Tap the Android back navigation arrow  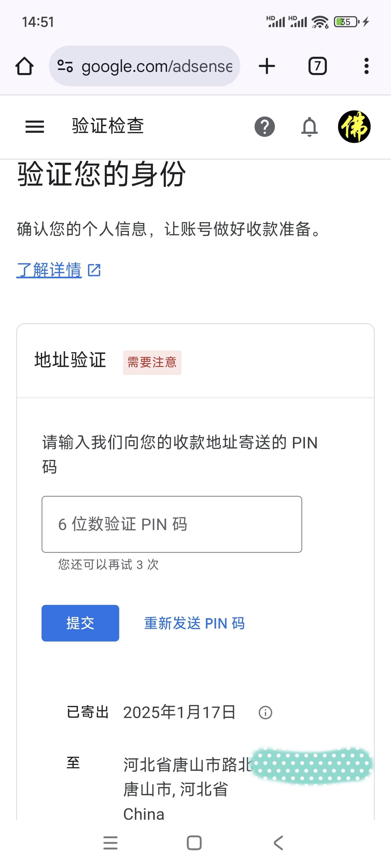point(278,843)
